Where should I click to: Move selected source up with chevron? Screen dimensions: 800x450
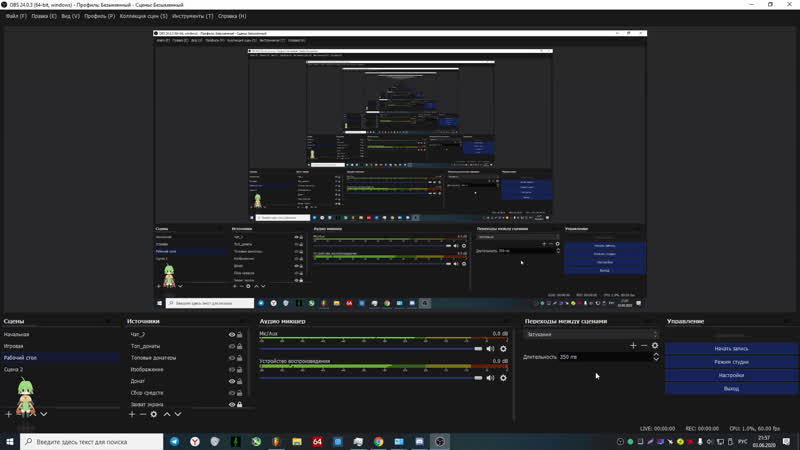[x=167, y=414]
